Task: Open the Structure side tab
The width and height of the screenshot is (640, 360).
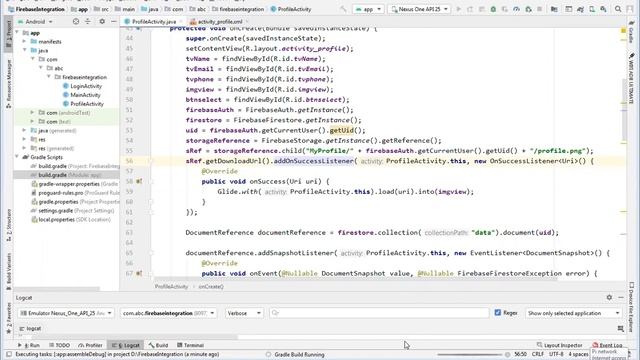Action: (x=8, y=224)
